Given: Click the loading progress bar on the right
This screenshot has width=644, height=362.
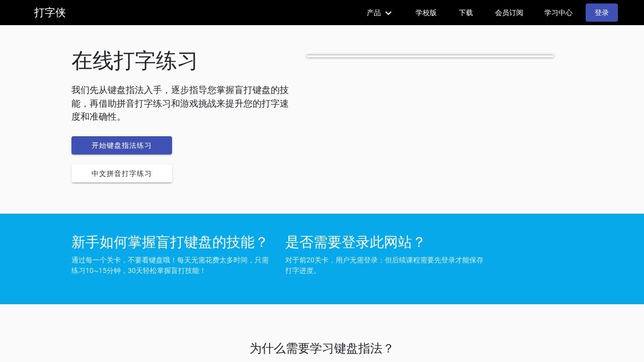Looking at the screenshot, I should [x=430, y=56].
